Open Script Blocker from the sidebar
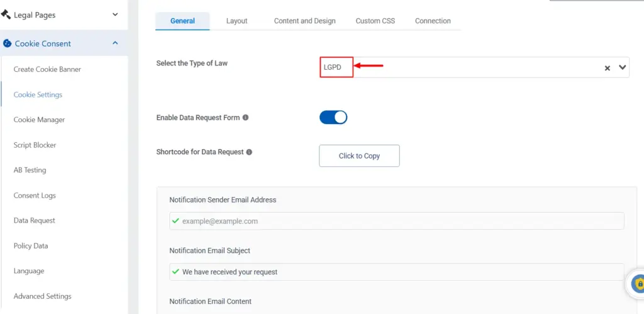Viewport: 644px width, 314px height. 35,145
